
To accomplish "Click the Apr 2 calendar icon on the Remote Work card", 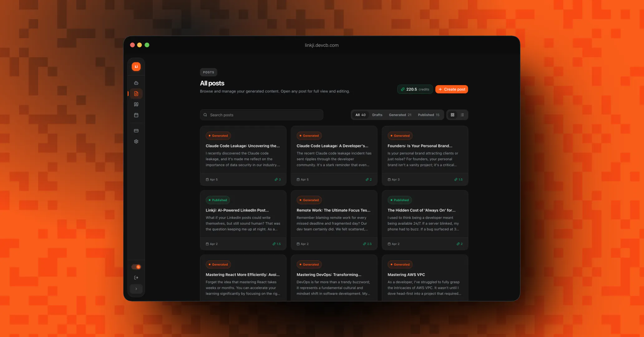I will click(x=298, y=244).
